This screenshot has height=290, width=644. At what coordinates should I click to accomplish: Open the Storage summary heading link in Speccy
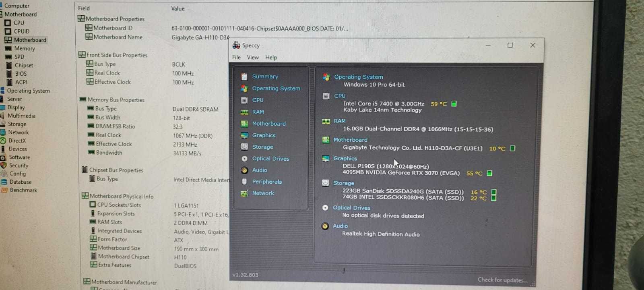343,183
